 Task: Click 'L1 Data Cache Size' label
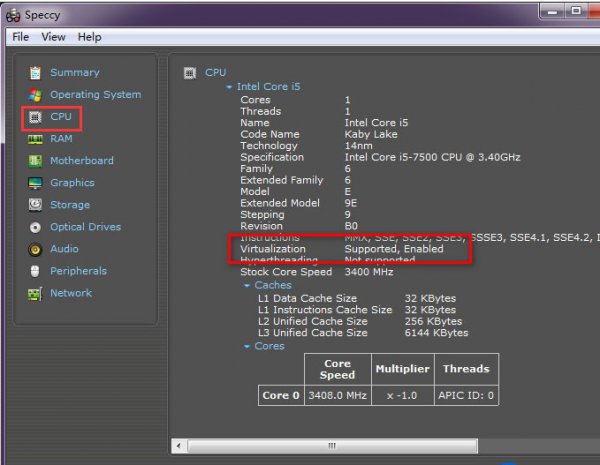point(307,299)
